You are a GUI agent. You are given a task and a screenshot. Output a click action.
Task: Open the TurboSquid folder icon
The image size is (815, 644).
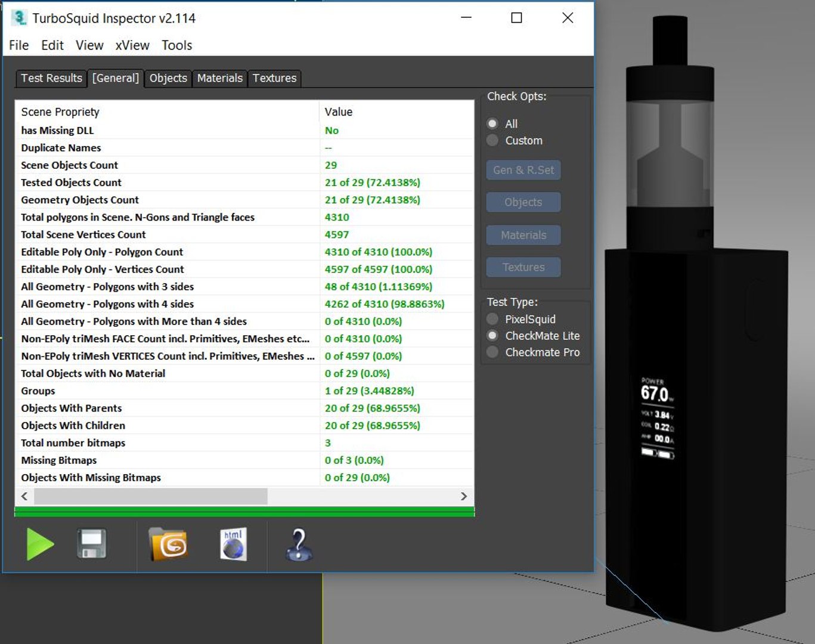[x=169, y=544]
